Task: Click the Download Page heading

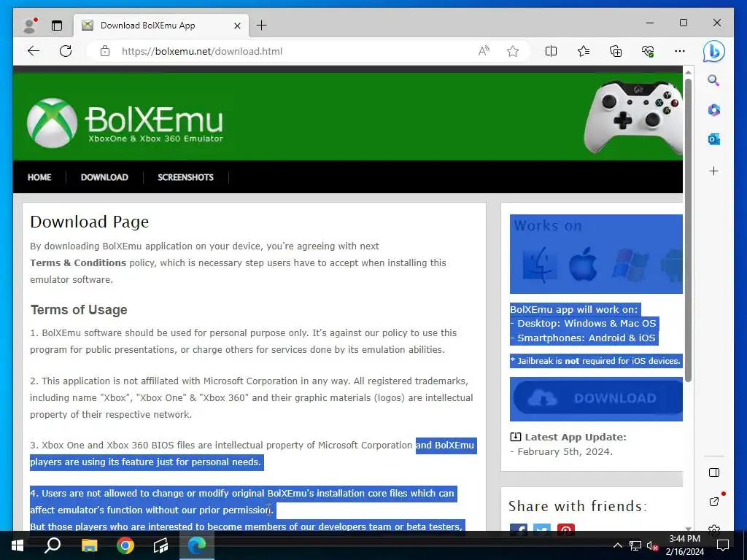Action: [x=90, y=222]
